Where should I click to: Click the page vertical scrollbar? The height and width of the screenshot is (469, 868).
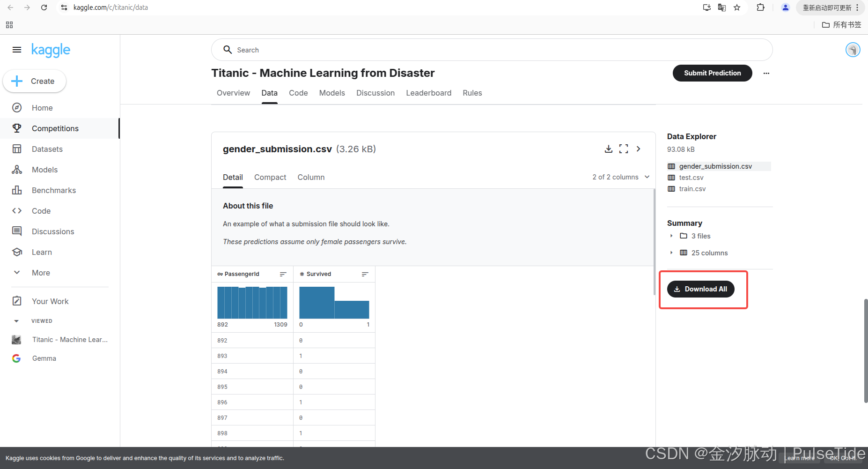[x=865, y=350]
